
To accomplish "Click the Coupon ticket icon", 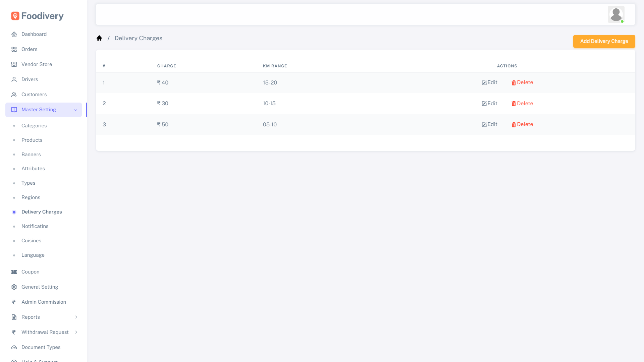I will click(x=14, y=272).
